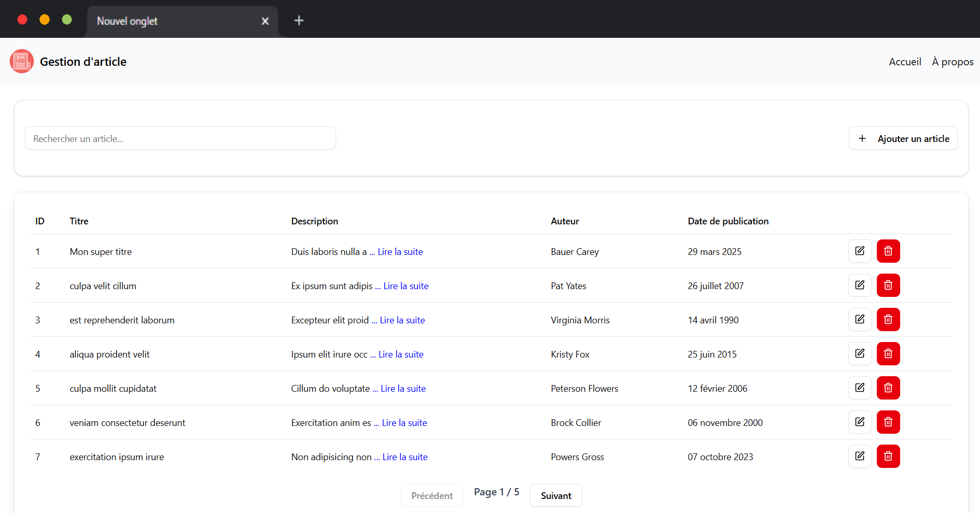Click the Précédent pagination button
The width and height of the screenshot is (980, 513).
coord(431,495)
